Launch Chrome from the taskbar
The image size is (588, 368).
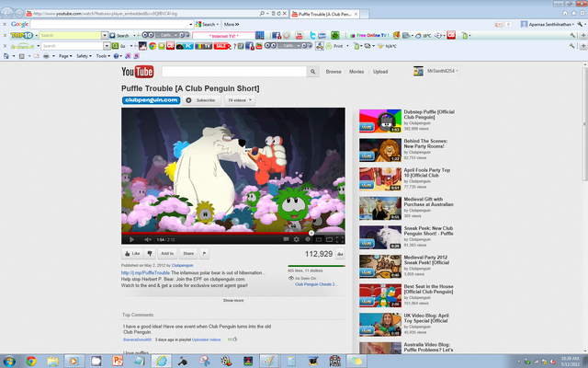30,362
